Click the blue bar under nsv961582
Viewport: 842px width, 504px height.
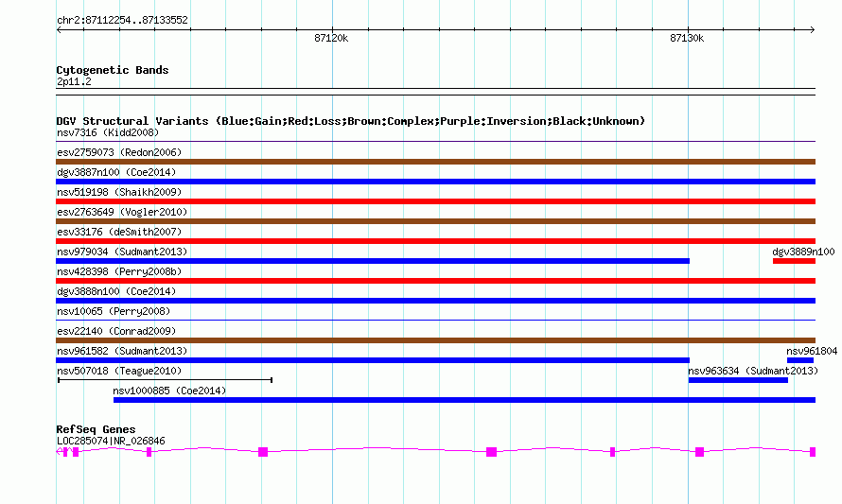coord(373,360)
